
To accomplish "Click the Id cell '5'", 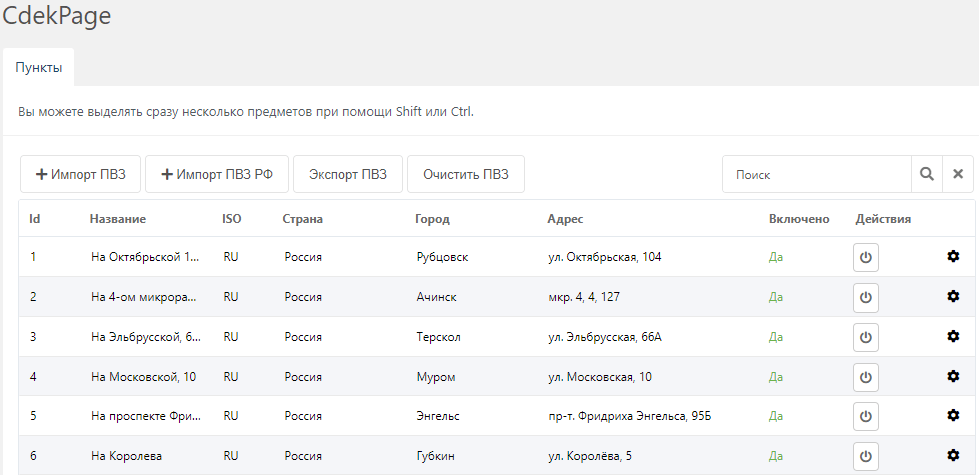I will pos(33,416).
